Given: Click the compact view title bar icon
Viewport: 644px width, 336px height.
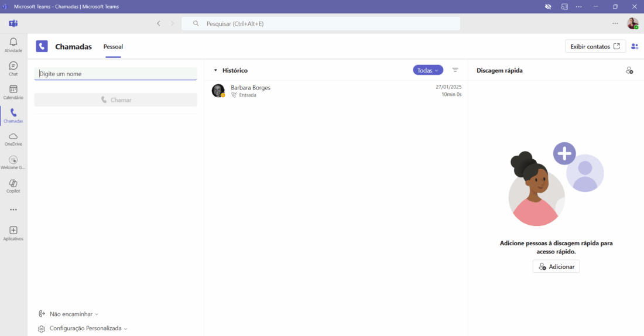Looking at the screenshot, I should coord(564,6).
